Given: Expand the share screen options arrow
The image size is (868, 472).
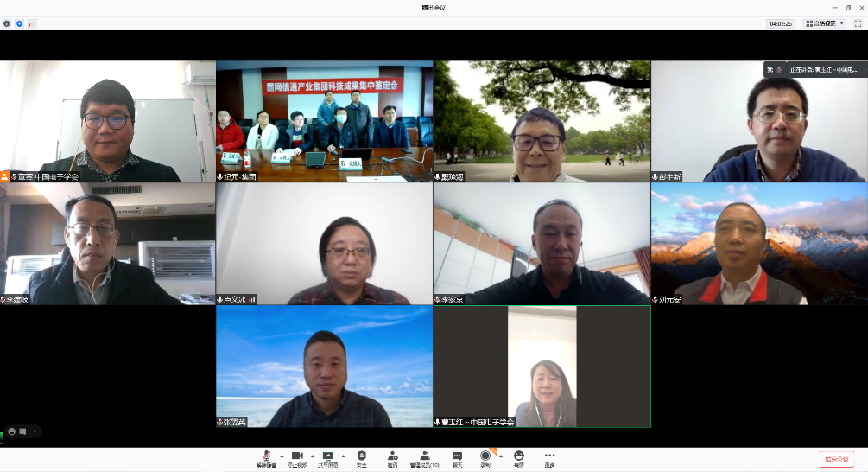Looking at the screenshot, I should pos(343,456).
